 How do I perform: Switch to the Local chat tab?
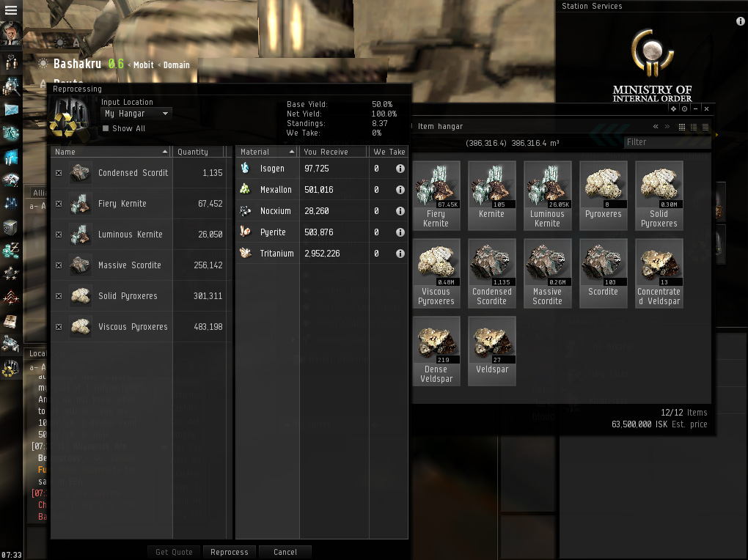tap(37, 353)
